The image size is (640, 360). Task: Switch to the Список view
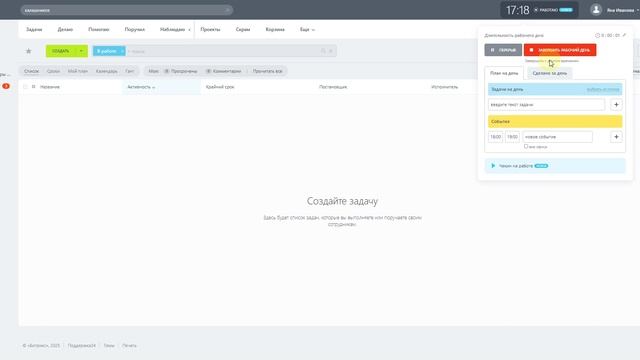(x=31, y=71)
